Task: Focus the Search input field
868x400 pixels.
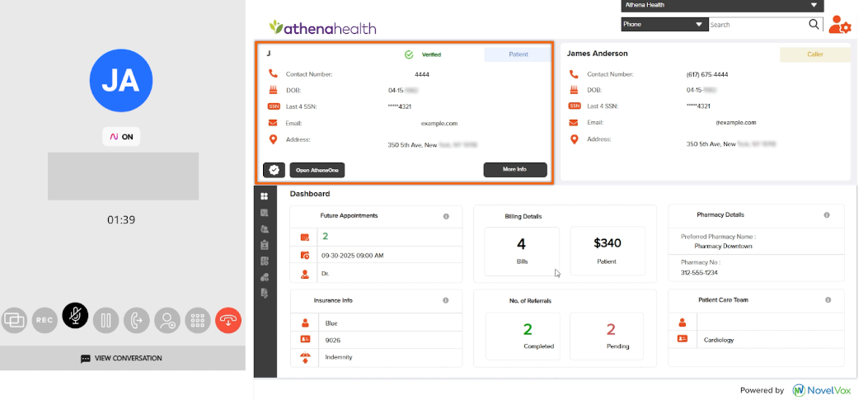Action: pyautogui.click(x=758, y=25)
